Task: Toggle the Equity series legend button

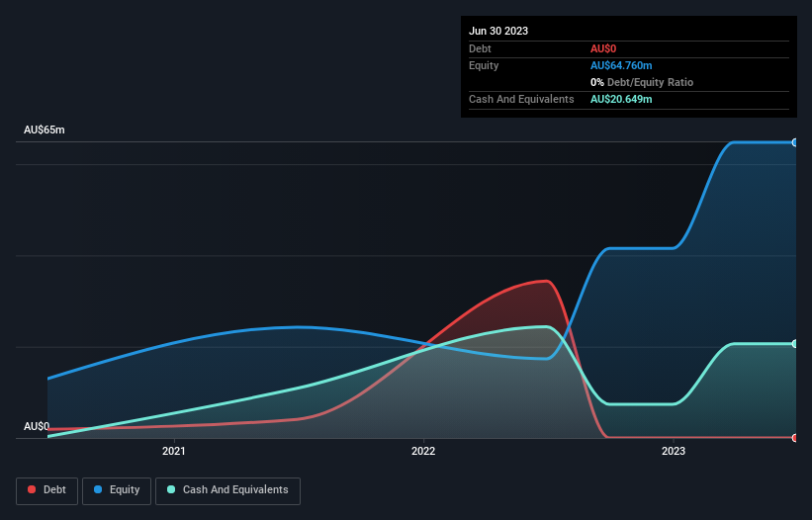Action: 117,491
